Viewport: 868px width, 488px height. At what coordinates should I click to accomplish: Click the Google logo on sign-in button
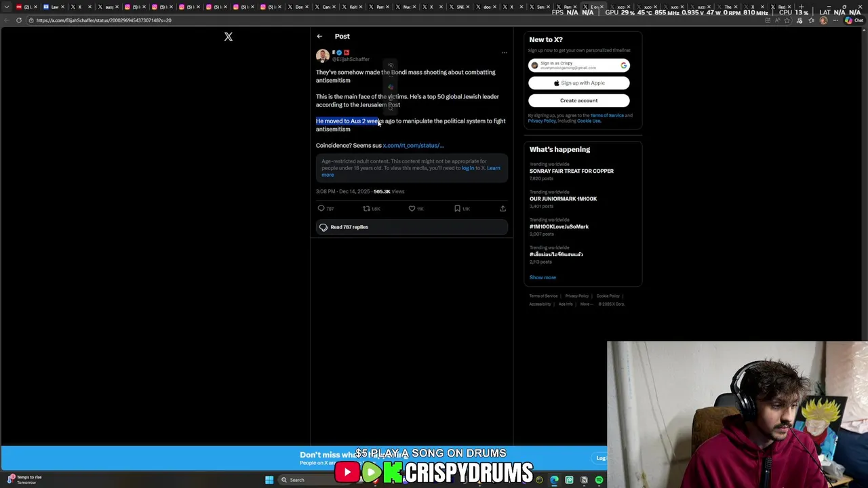click(624, 65)
